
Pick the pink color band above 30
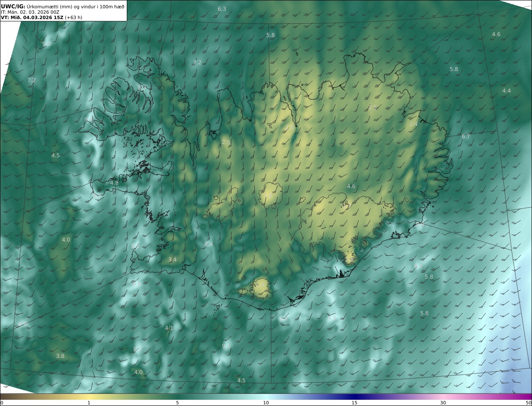pyautogui.click(x=443, y=396)
